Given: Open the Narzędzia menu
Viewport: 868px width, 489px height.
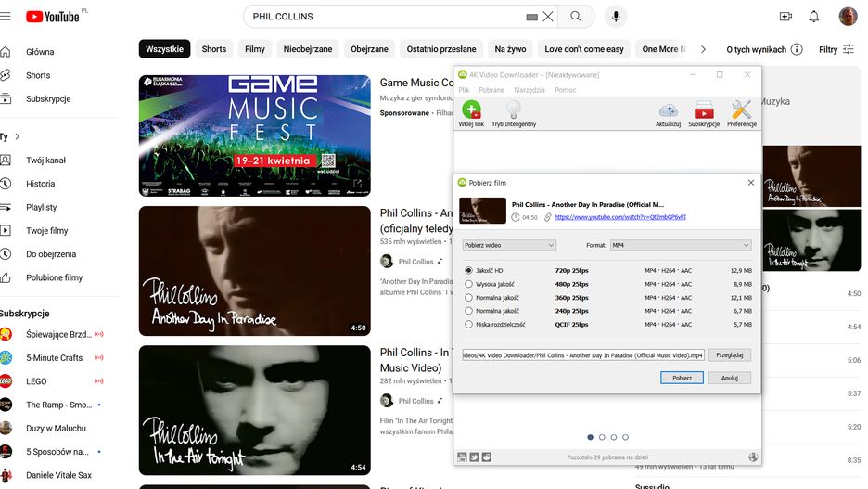Looking at the screenshot, I should (530, 90).
